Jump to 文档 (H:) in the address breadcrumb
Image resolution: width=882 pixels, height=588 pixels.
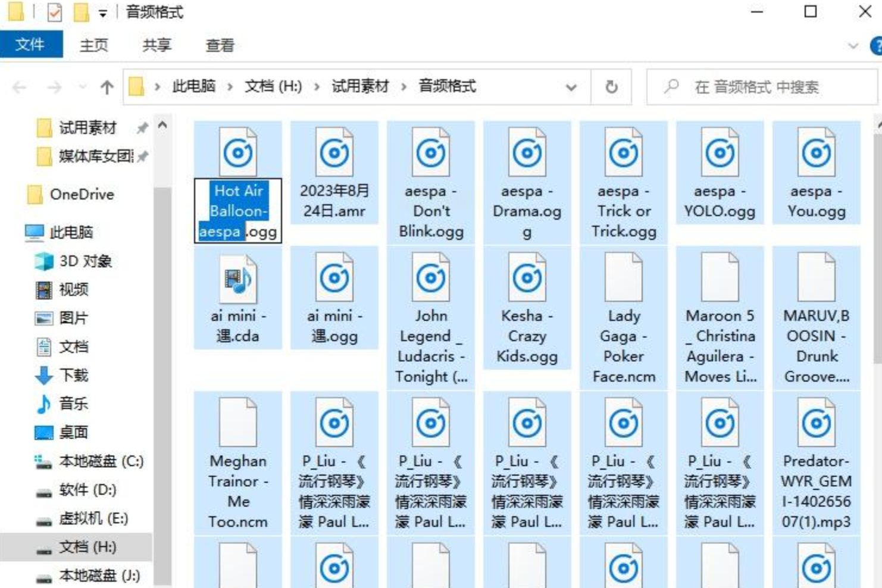[274, 87]
